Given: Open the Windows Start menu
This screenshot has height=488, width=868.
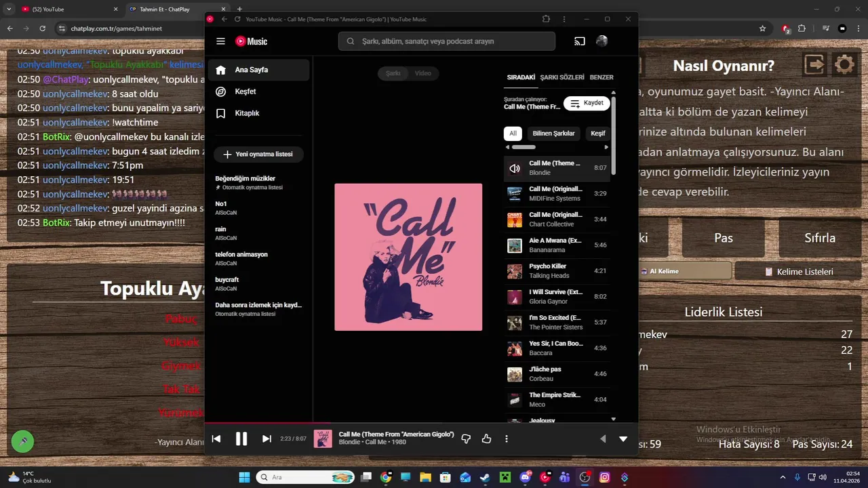Looking at the screenshot, I should click(x=244, y=477).
